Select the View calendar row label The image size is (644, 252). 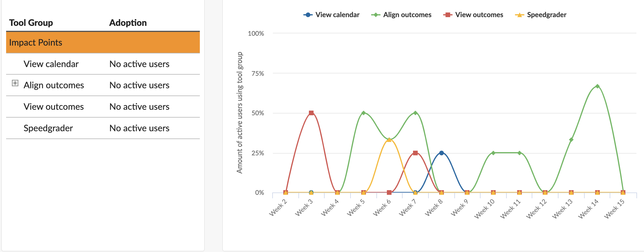(51, 64)
